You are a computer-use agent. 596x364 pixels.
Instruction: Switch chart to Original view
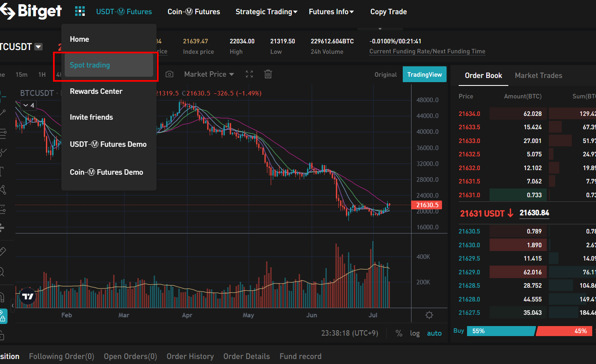pos(386,75)
